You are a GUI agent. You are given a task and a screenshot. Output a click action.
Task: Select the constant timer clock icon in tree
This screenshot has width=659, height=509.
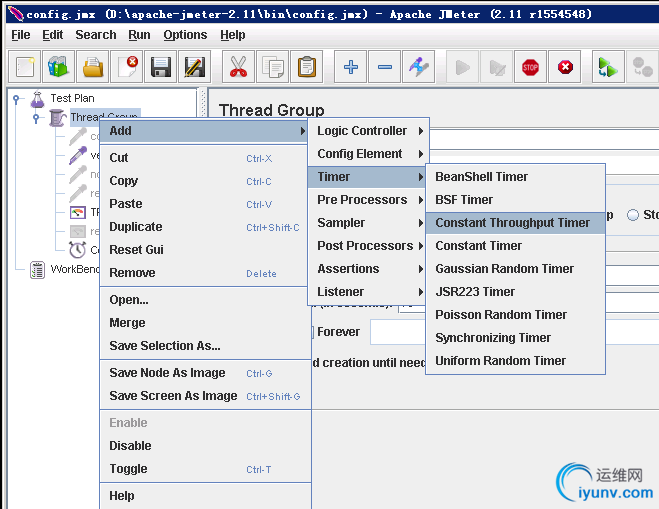click(x=78, y=250)
